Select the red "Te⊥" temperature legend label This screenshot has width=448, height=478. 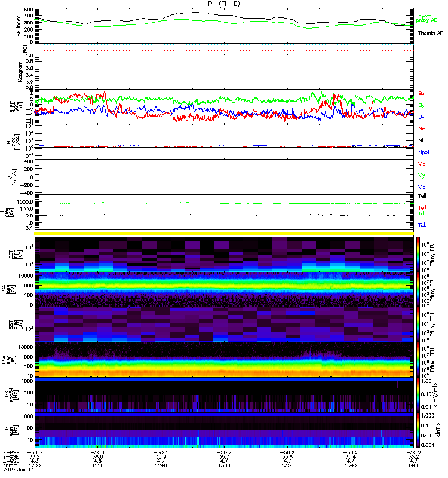coord(422,207)
